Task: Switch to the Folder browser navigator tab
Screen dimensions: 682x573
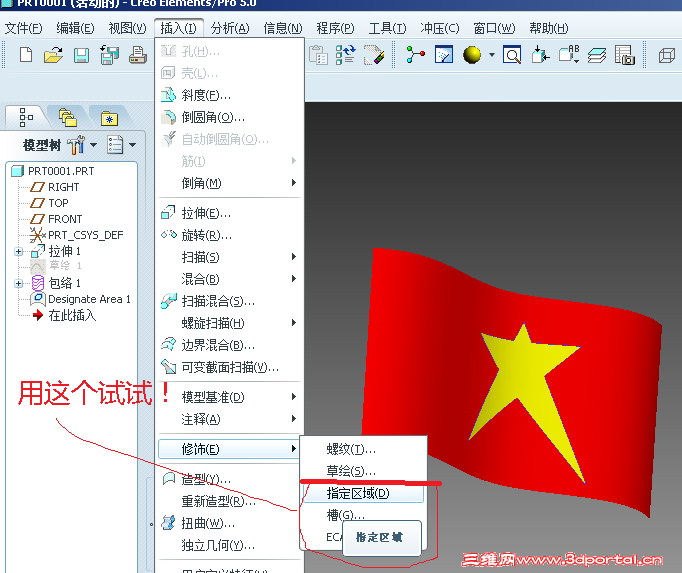Action: [67, 117]
